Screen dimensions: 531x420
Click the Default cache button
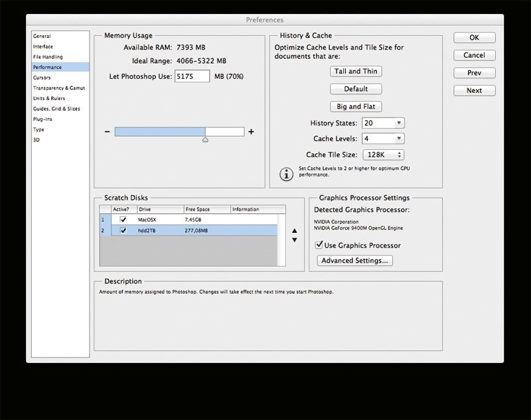tap(356, 89)
